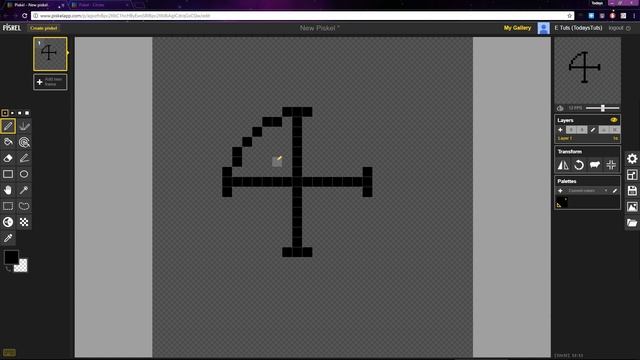Reload the browser page
This screenshot has height=360, width=640.
tap(24, 16)
